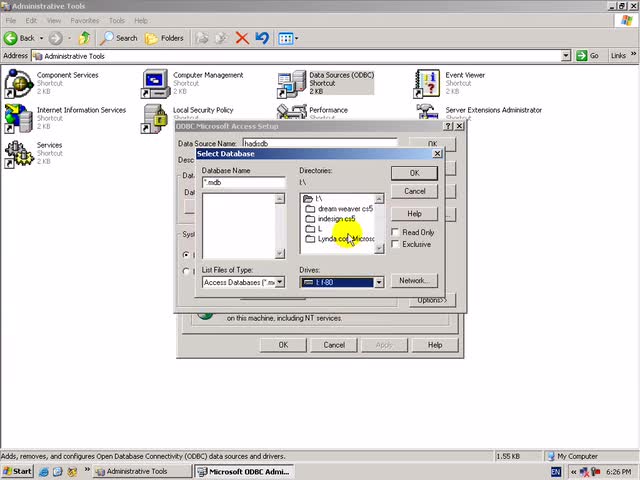Select the dream weaver cs5 folder

tap(340, 209)
